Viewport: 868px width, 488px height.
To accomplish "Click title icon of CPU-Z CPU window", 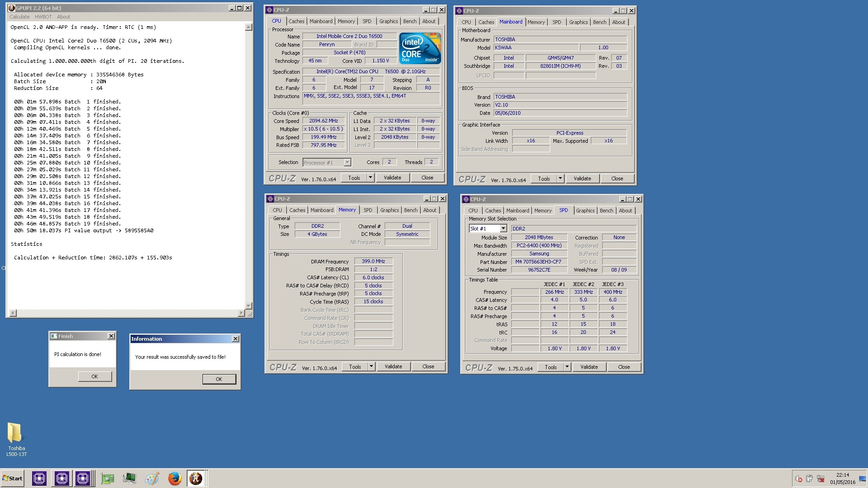I will coord(269,10).
